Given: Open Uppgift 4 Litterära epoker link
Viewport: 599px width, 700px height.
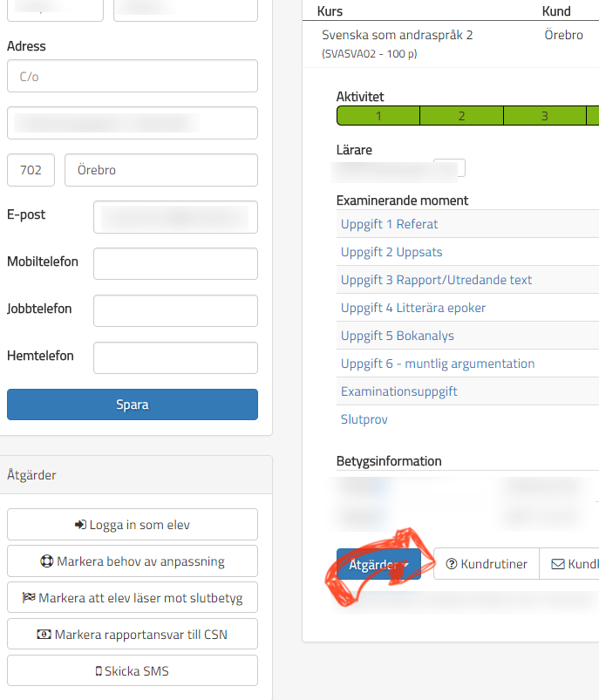Looking at the screenshot, I should click(x=413, y=308).
